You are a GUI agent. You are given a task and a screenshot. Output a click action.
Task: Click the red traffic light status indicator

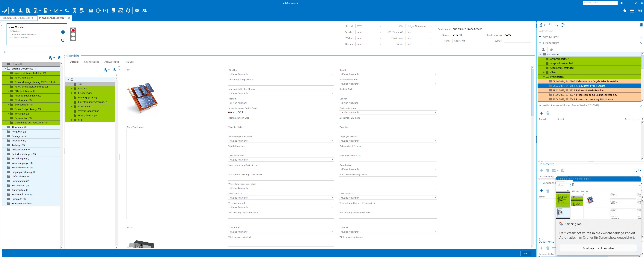(x=73, y=30)
